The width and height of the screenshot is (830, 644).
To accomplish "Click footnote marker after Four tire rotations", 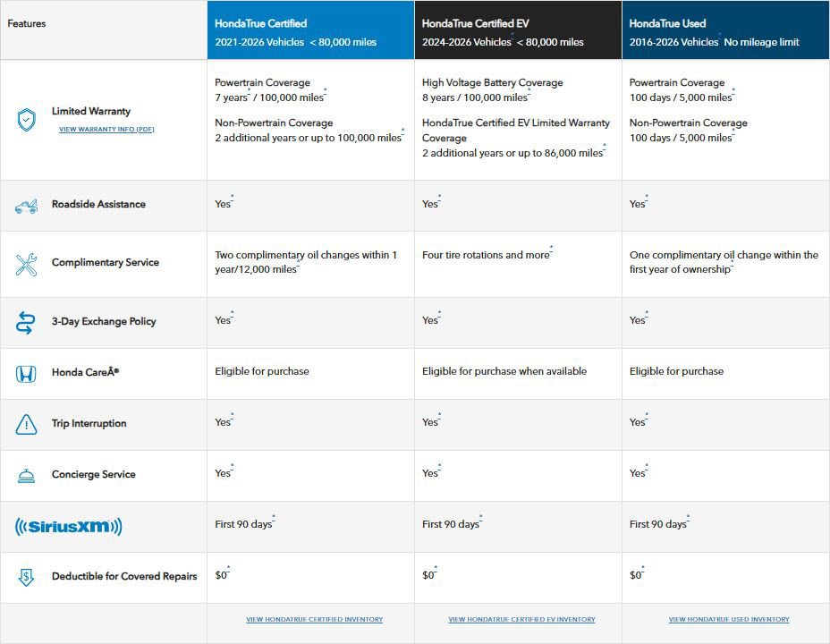I will click(551, 250).
